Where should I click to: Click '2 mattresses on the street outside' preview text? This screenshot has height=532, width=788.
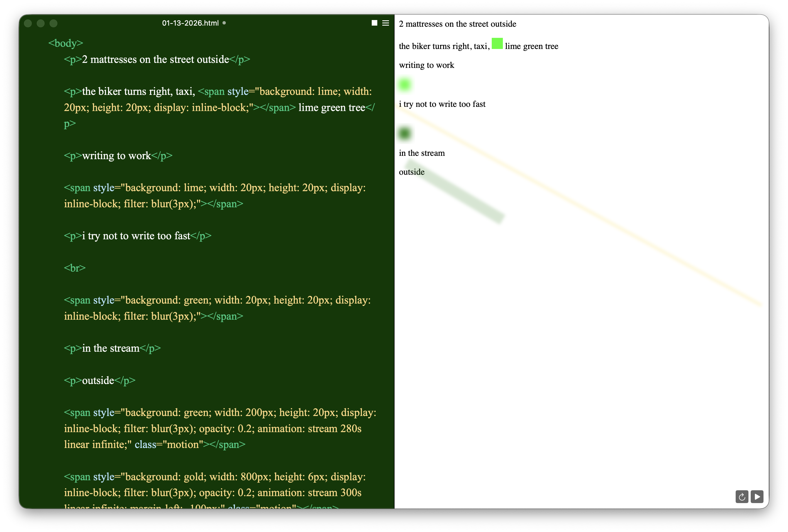(457, 24)
